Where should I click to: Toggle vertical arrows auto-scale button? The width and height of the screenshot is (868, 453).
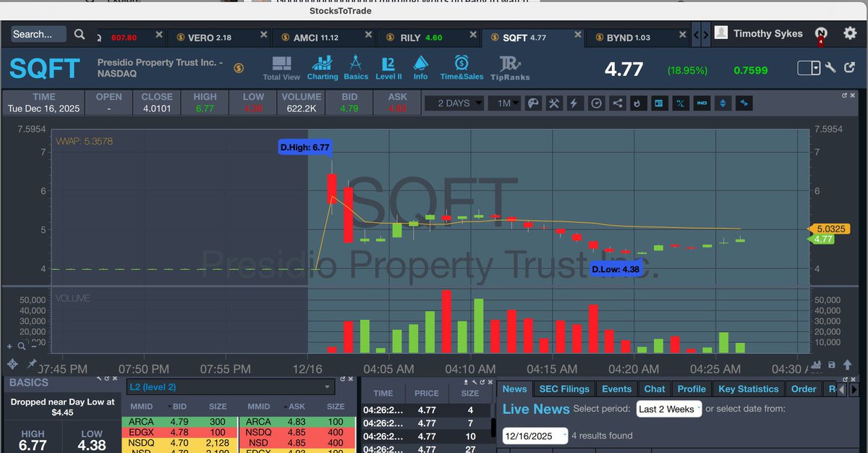pos(723,103)
